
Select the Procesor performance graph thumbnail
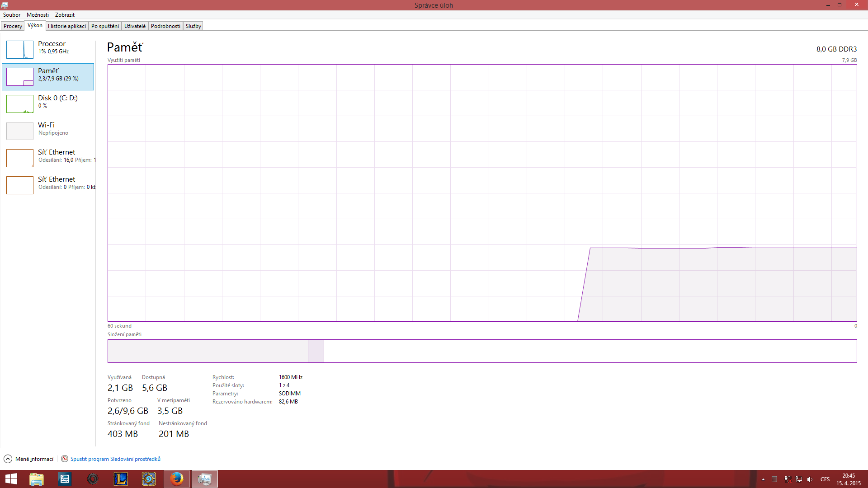[20, 50]
